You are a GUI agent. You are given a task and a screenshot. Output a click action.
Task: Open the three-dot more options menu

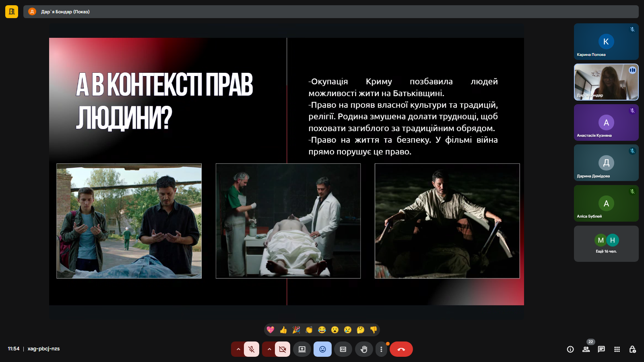click(x=381, y=349)
